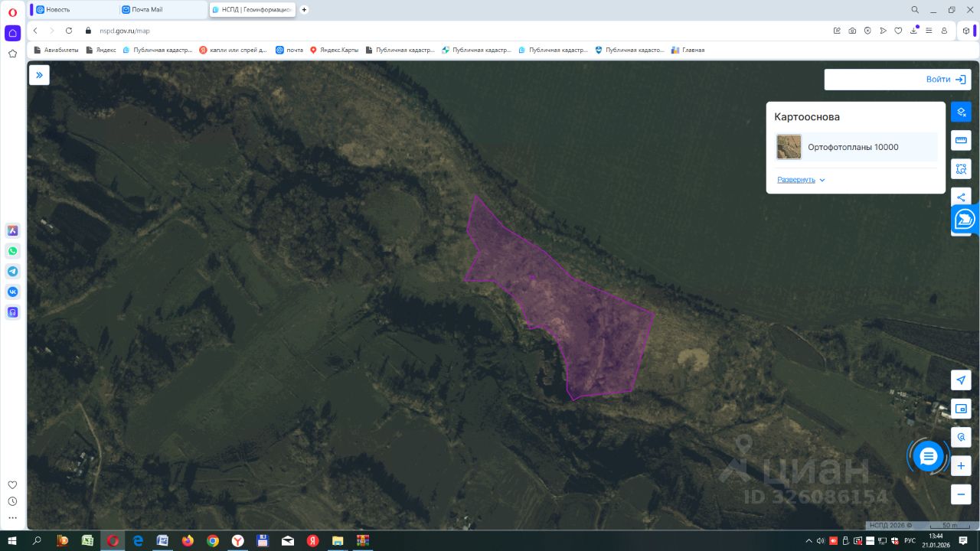Take a page snapshot with camera icon

(x=852, y=31)
